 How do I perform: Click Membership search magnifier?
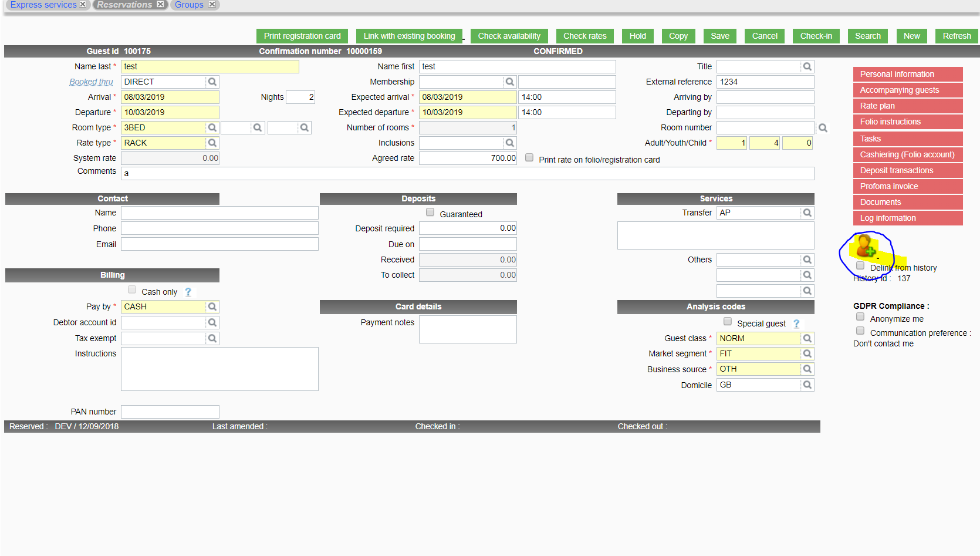tap(510, 82)
